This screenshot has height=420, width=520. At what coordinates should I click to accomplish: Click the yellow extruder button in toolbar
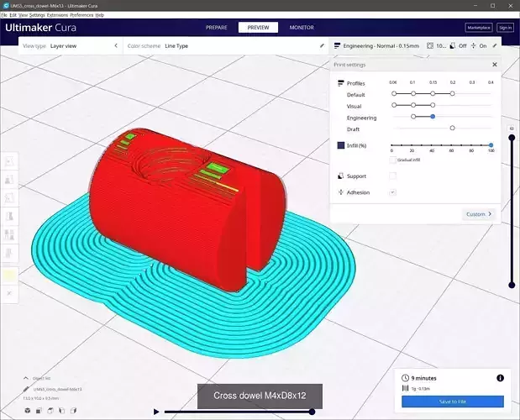(9, 276)
